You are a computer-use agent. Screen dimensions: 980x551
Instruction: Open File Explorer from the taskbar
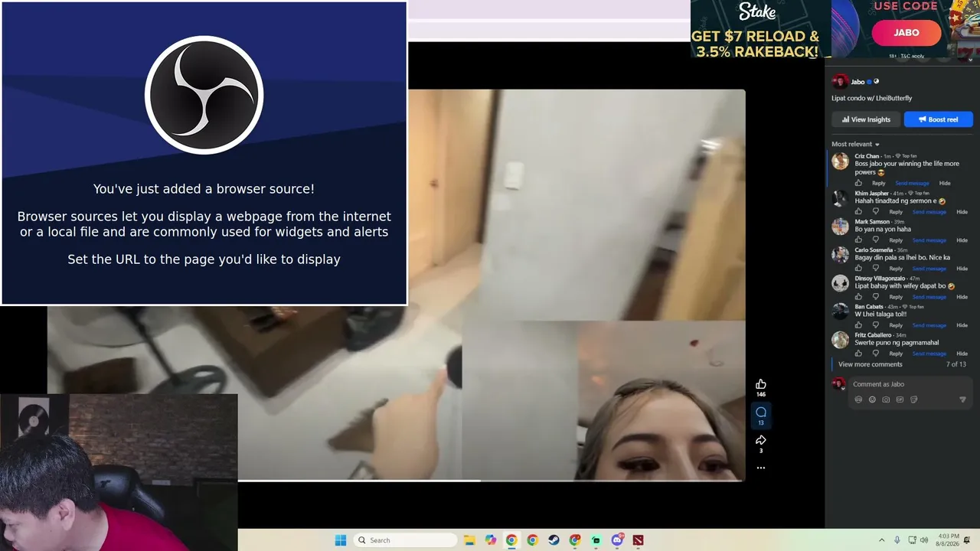click(x=469, y=540)
